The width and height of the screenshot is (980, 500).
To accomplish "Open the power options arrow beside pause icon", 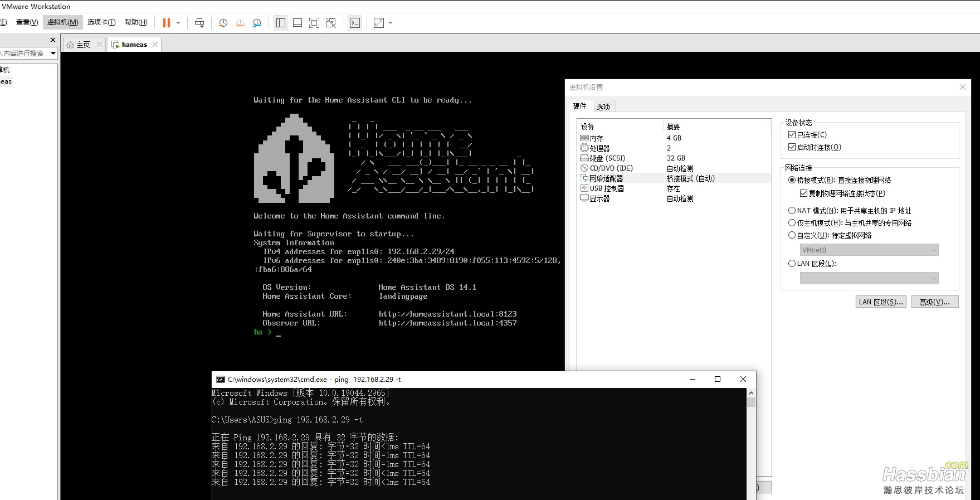I will [178, 23].
